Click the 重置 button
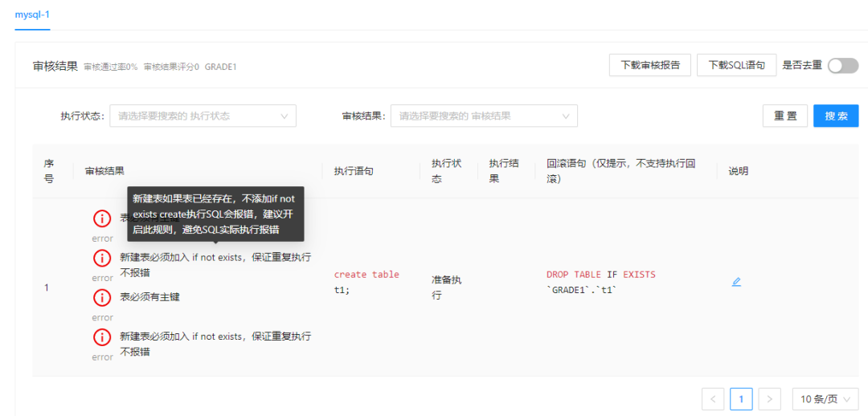The image size is (868, 416). click(785, 116)
